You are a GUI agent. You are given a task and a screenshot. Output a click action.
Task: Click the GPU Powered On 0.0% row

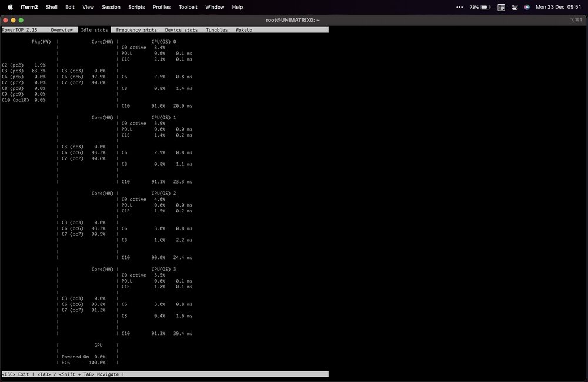tap(83, 357)
